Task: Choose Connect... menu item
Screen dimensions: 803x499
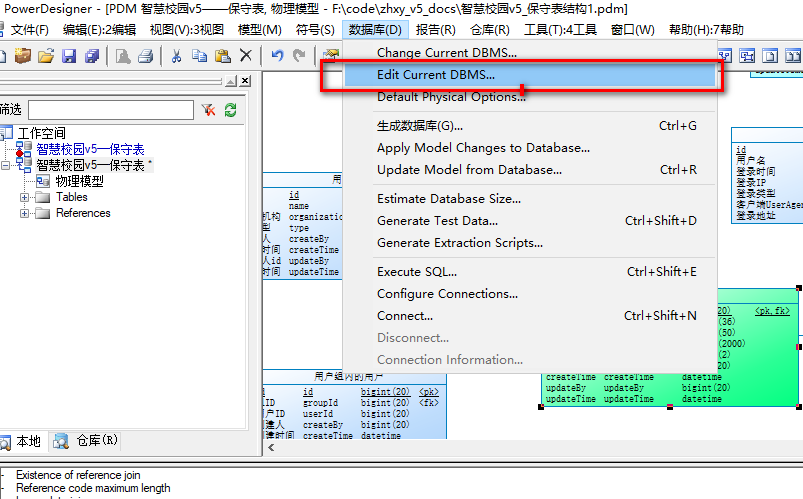Action: pyautogui.click(x=530, y=316)
